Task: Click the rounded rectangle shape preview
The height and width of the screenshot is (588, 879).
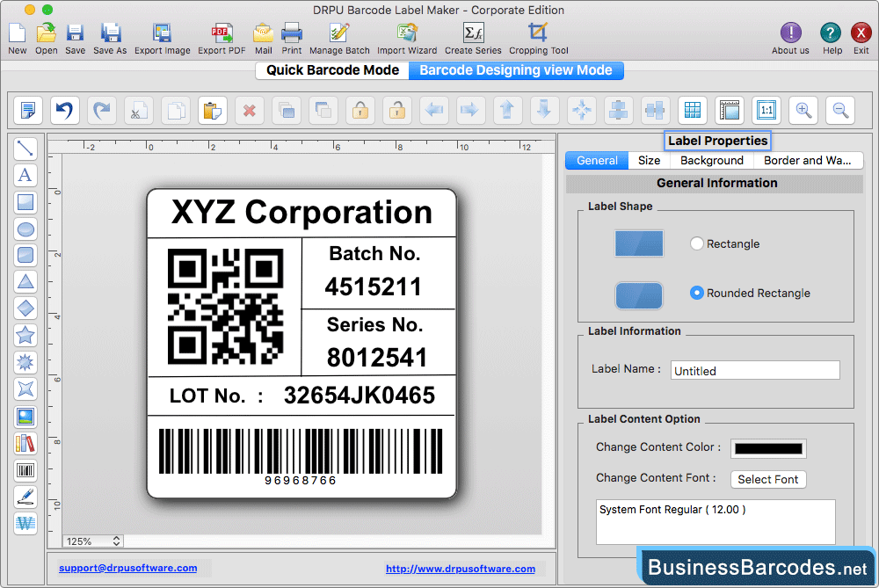Action: pyautogui.click(x=639, y=295)
